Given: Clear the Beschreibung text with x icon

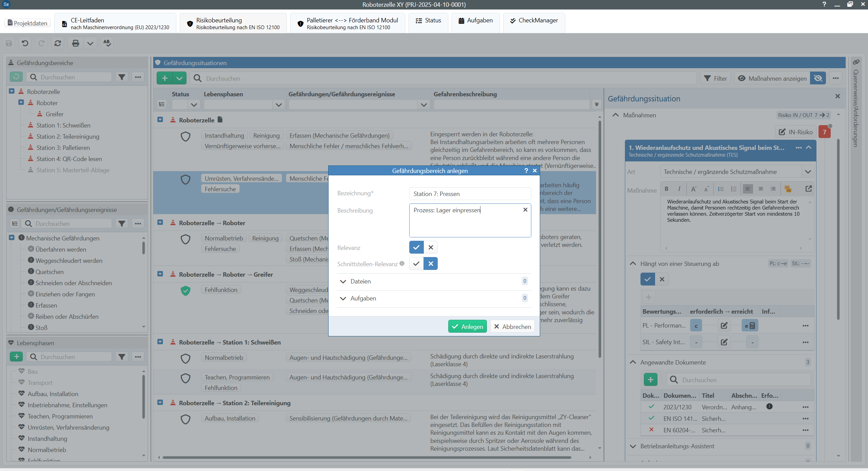Looking at the screenshot, I should coord(525,210).
